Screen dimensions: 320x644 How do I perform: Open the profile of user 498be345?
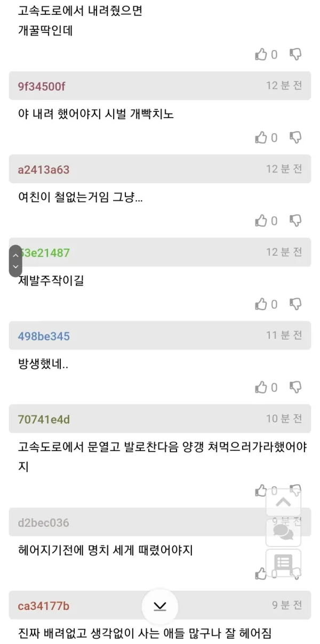44,336
